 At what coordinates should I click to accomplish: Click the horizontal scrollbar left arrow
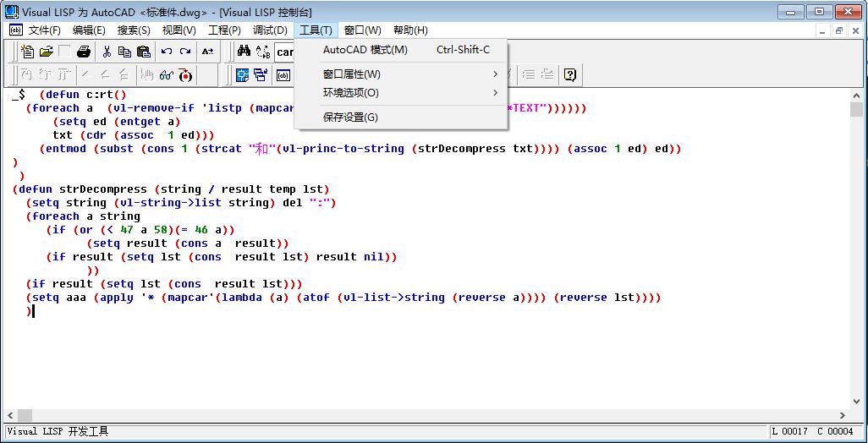click(10, 415)
